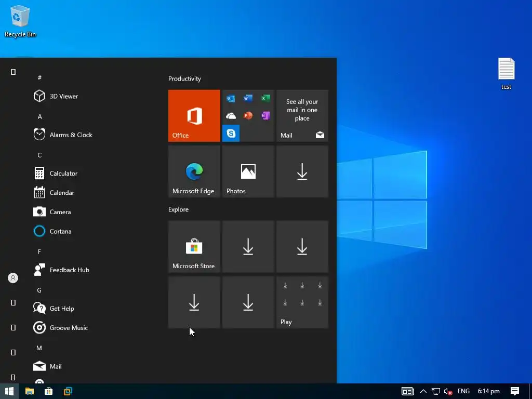This screenshot has height=399, width=532.
Task: Click Word icon in Office folder tile
Action: click(248, 98)
